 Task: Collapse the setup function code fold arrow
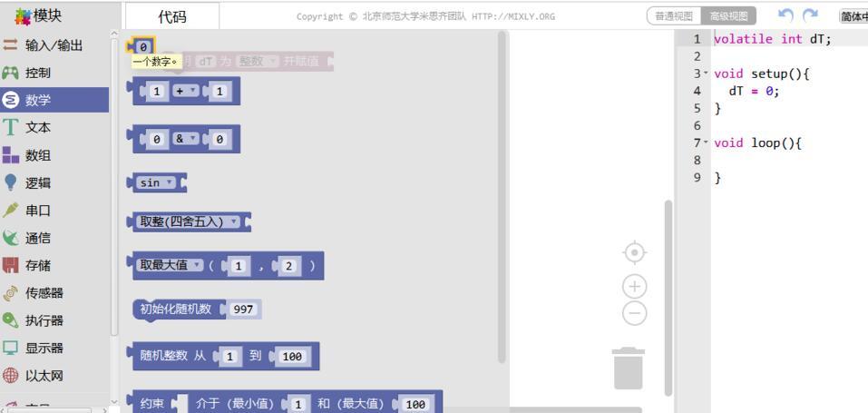click(706, 74)
